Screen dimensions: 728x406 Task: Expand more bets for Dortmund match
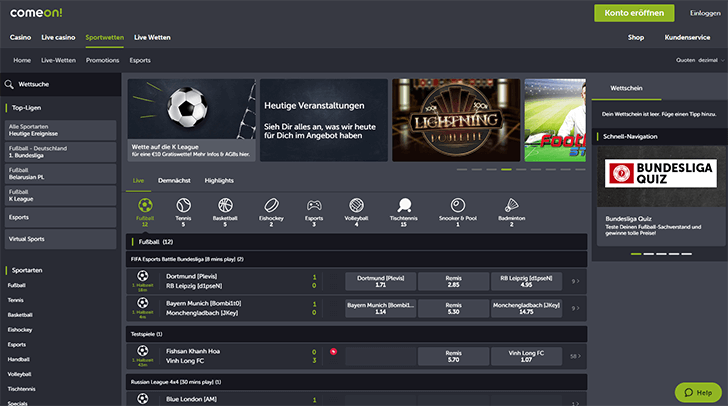click(x=575, y=281)
